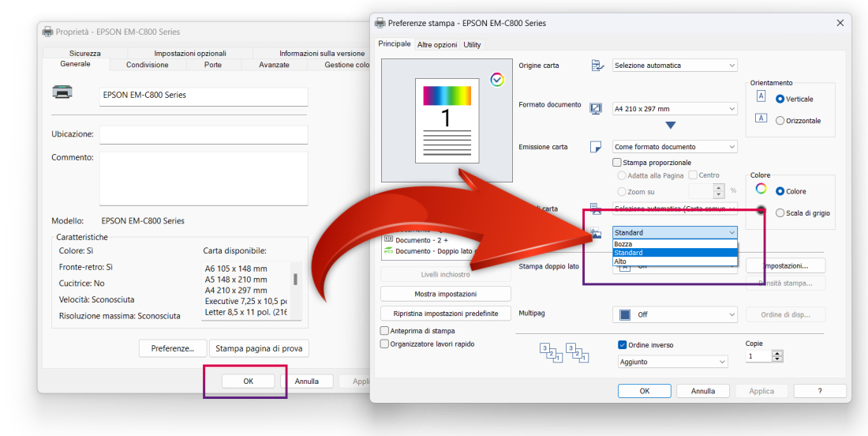
Task: Click the ? help button
Action: pyautogui.click(x=820, y=390)
